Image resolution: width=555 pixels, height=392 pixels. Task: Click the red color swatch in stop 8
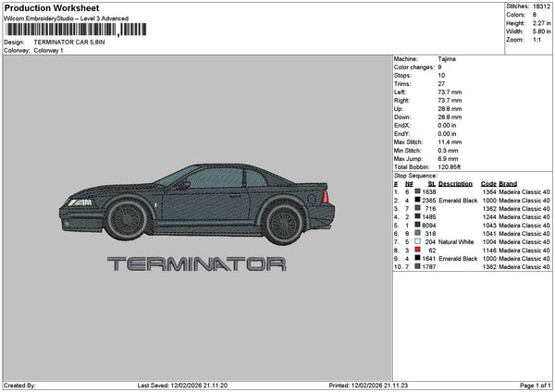click(x=417, y=251)
